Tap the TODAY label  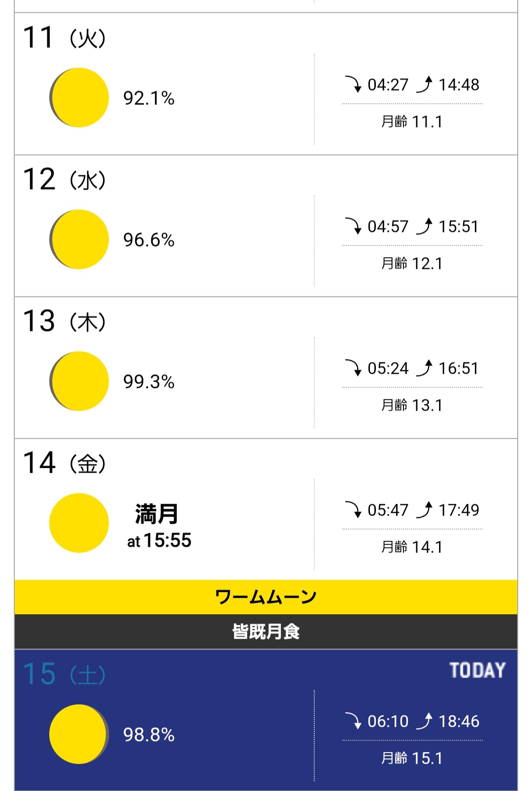pyautogui.click(x=477, y=670)
